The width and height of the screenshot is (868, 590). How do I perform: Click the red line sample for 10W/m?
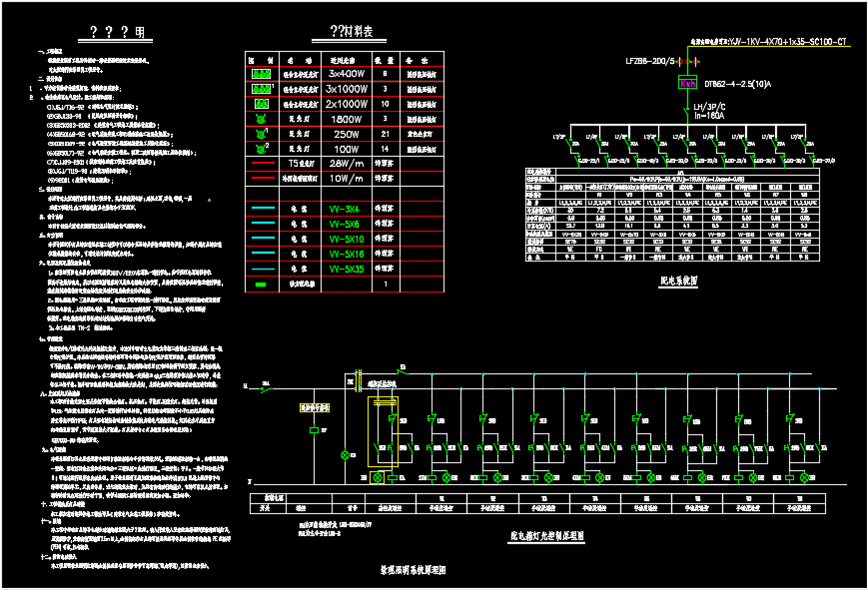[262, 178]
